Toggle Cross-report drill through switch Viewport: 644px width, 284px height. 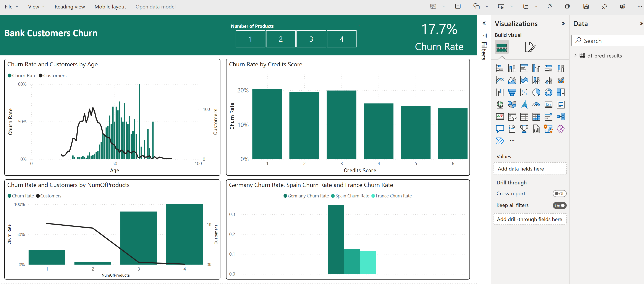pos(559,194)
